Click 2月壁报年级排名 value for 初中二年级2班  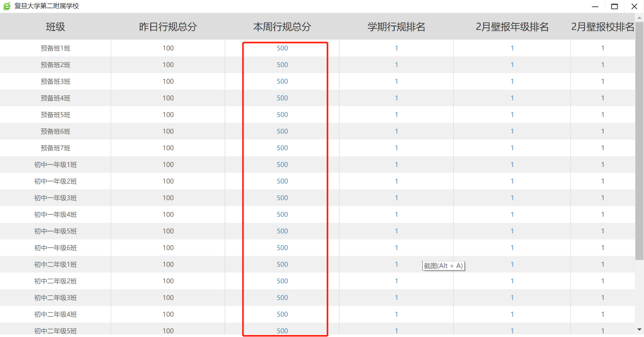tap(512, 281)
